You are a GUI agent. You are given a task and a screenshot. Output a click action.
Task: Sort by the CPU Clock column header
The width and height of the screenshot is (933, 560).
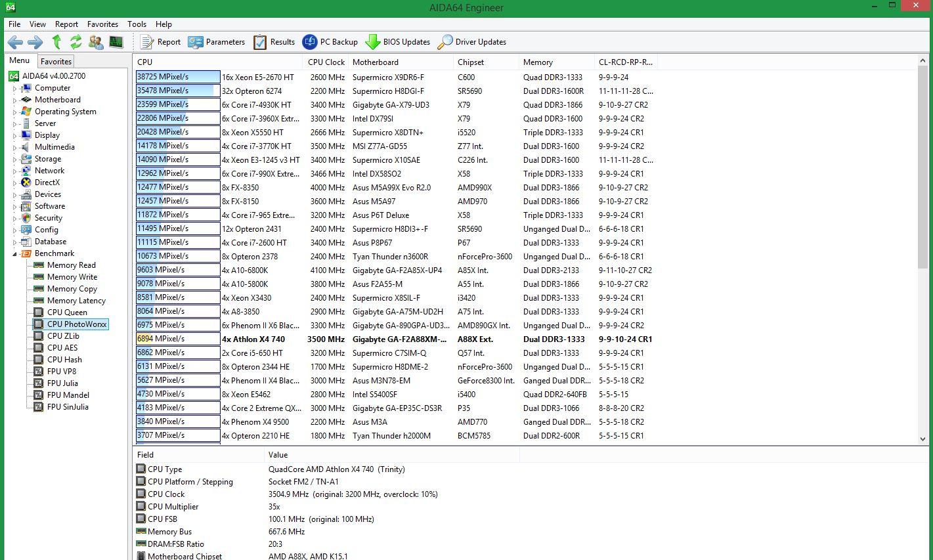[326, 62]
